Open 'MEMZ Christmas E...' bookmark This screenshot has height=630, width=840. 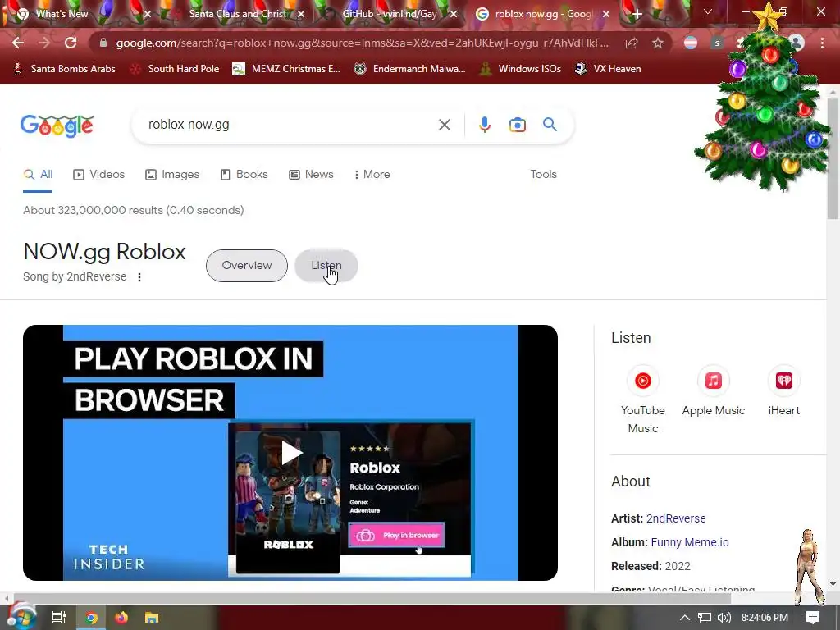(286, 69)
